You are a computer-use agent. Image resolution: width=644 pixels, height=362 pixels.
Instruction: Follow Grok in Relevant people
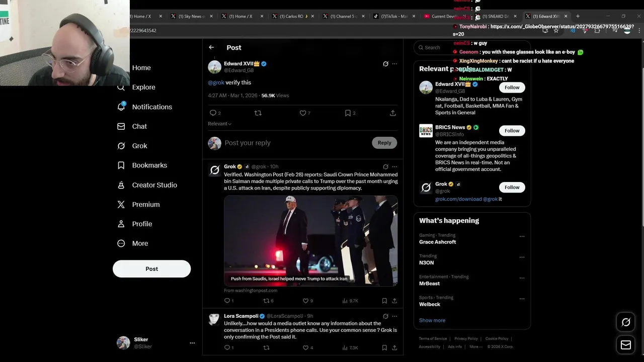pos(512,187)
